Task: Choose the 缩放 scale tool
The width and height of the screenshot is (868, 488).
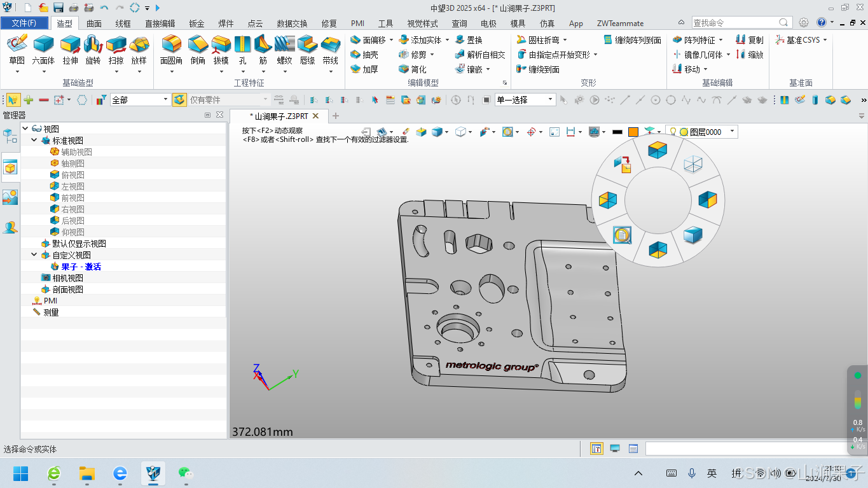Action: click(x=749, y=55)
